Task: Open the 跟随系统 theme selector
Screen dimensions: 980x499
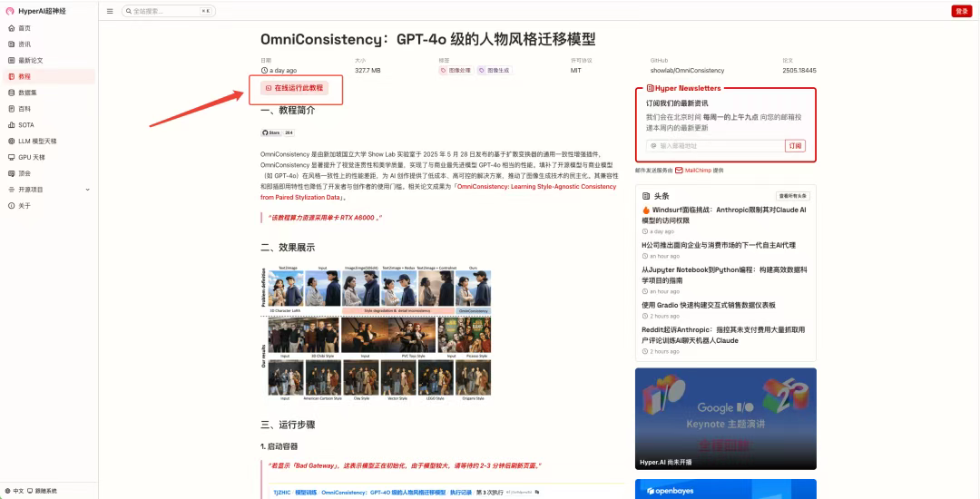Action: coord(42,491)
